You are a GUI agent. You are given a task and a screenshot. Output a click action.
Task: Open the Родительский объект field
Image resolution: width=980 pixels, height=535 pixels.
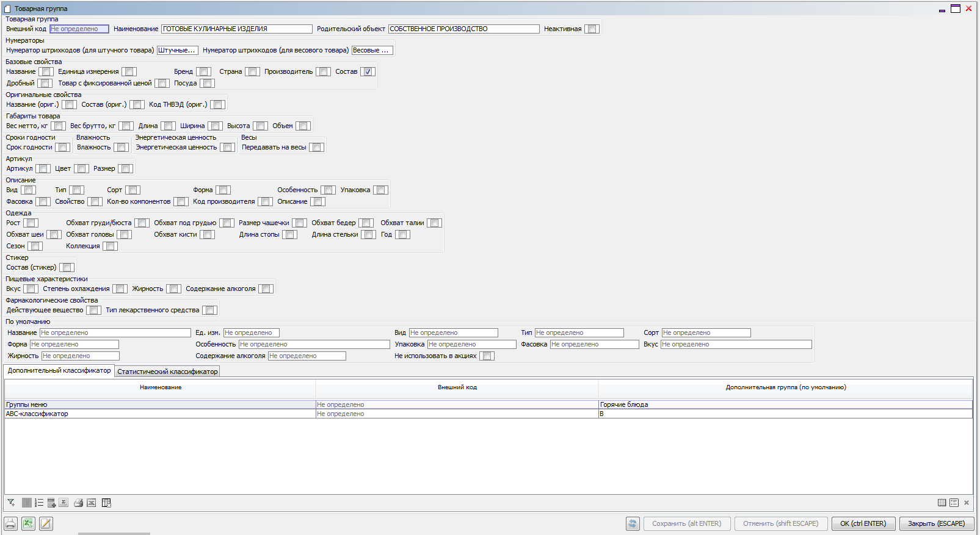(463, 29)
